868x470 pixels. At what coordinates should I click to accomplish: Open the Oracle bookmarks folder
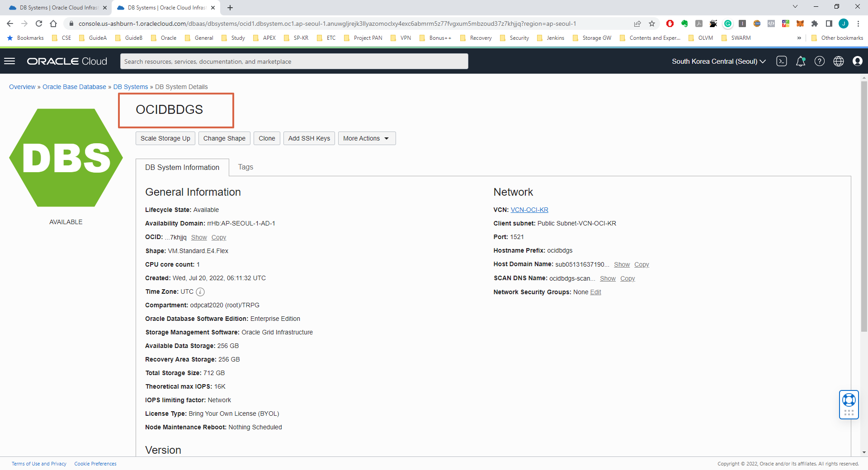point(164,38)
